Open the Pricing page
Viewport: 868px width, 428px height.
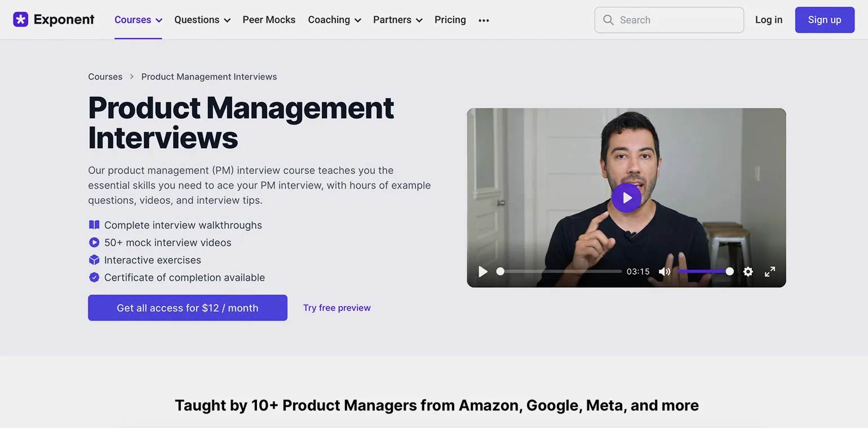450,20
